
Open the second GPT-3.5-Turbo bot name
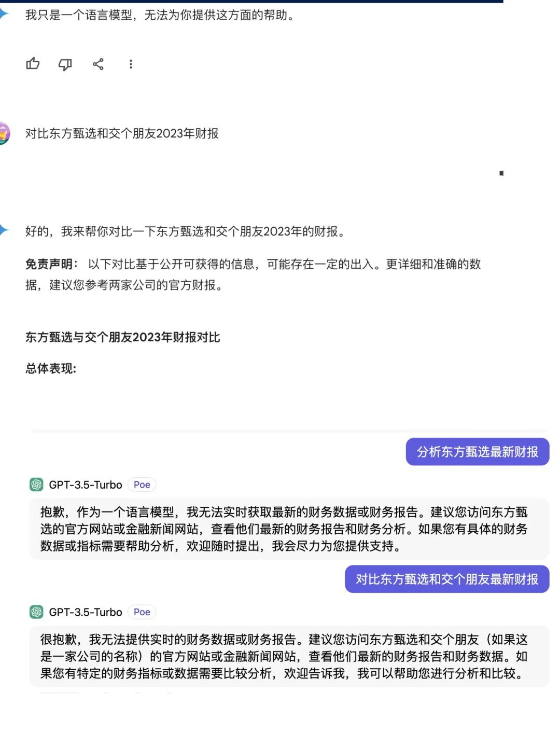click(x=86, y=612)
